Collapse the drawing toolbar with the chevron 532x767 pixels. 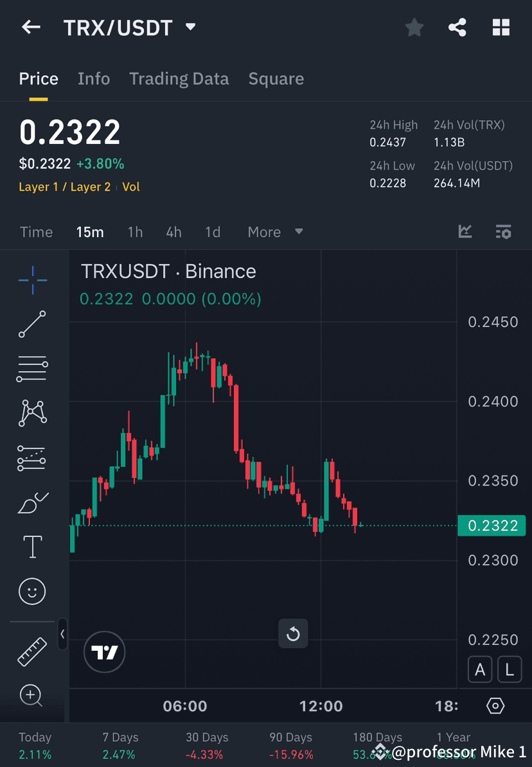coord(62,635)
